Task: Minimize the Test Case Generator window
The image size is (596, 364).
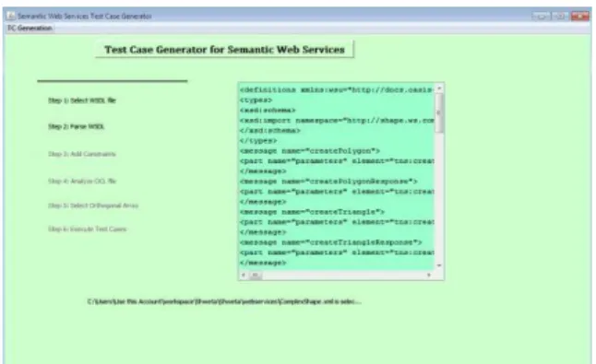Action: pos(542,16)
